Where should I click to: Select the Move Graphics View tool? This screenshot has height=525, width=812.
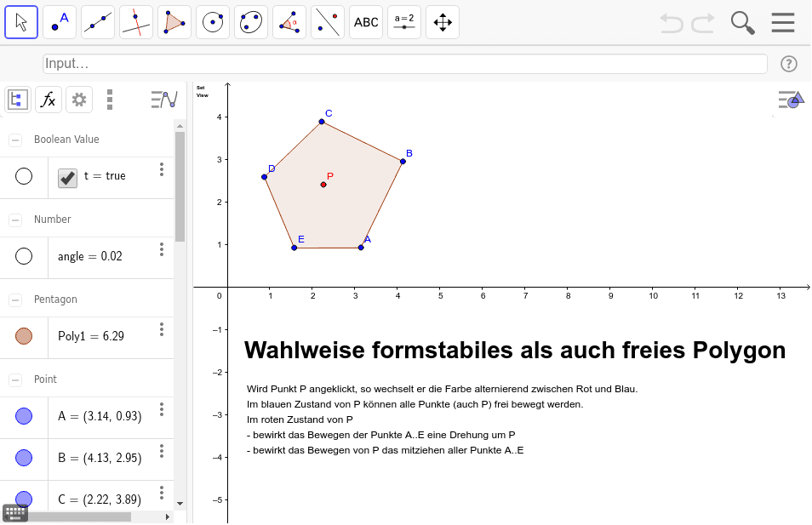443,22
